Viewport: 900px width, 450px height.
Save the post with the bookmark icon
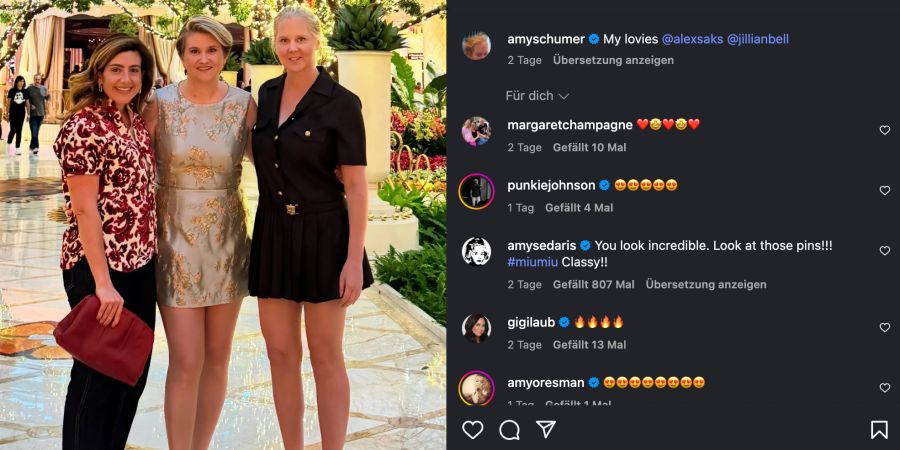pos(879,429)
